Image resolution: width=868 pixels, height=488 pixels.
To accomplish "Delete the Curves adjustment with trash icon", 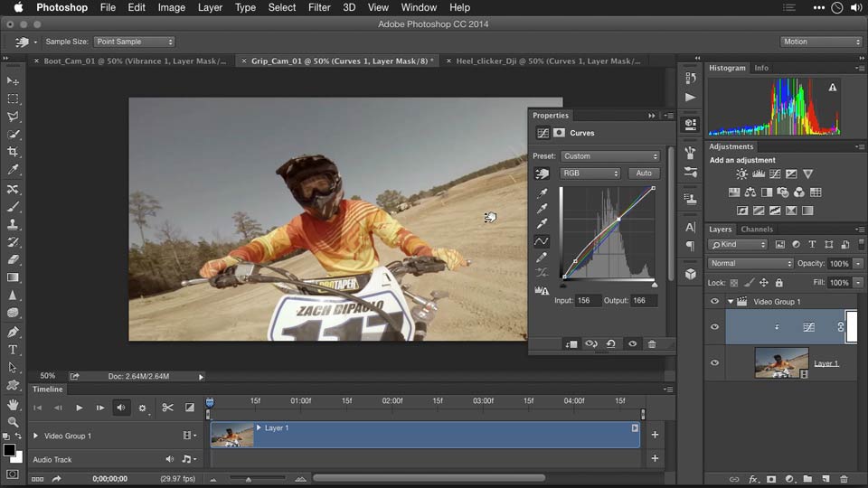I will [652, 344].
